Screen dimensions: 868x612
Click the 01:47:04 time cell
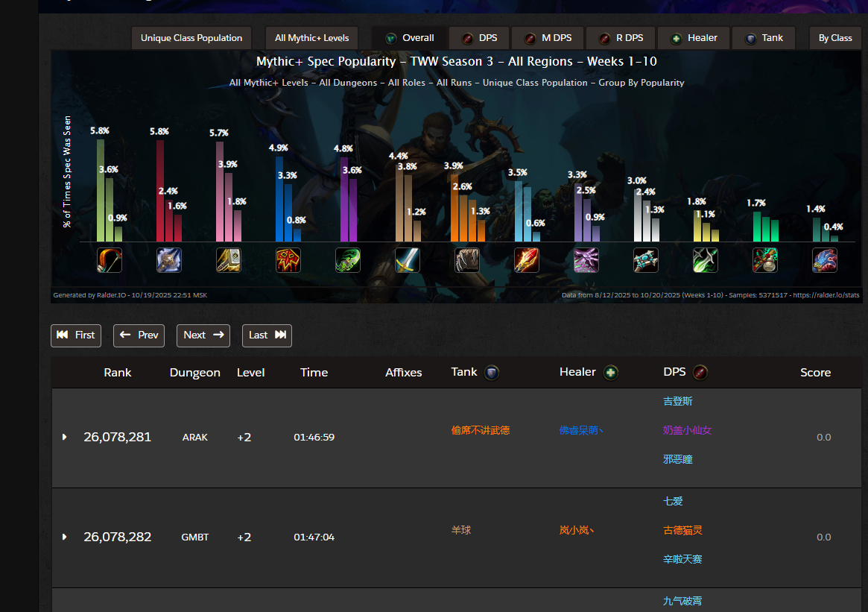click(314, 537)
